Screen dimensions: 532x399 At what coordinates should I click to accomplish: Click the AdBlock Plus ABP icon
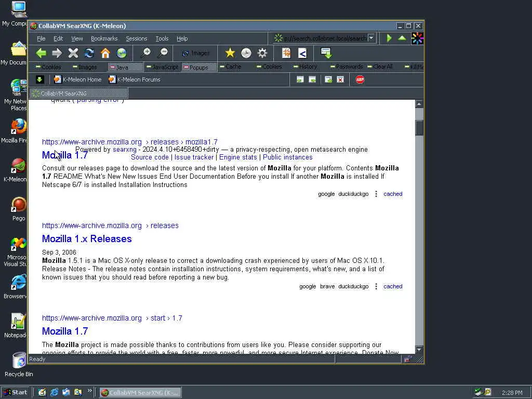click(360, 79)
